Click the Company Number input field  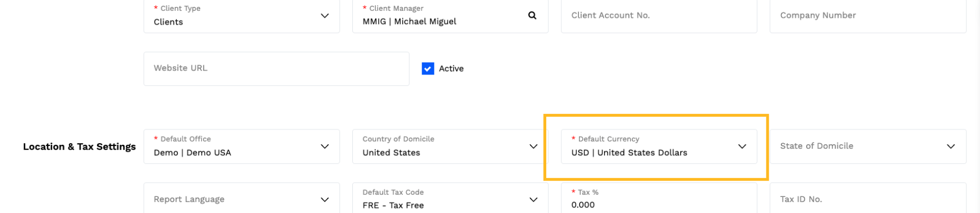point(868,15)
